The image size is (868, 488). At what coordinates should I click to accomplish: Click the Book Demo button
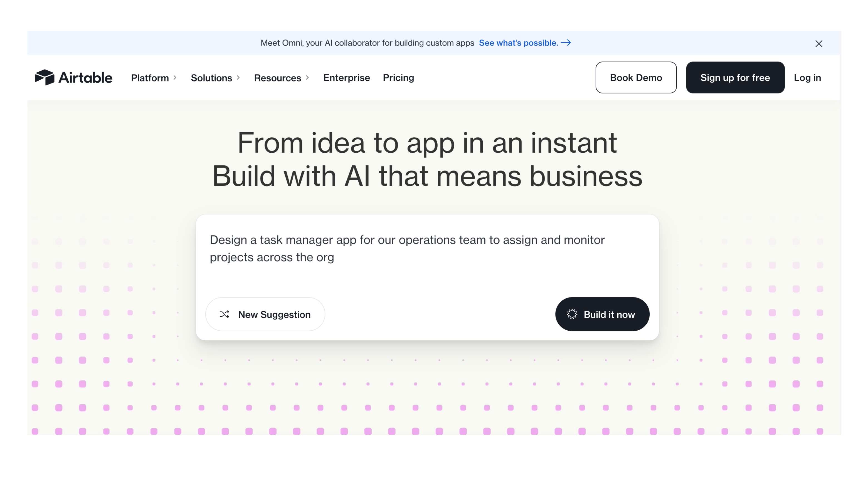(636, 78)
